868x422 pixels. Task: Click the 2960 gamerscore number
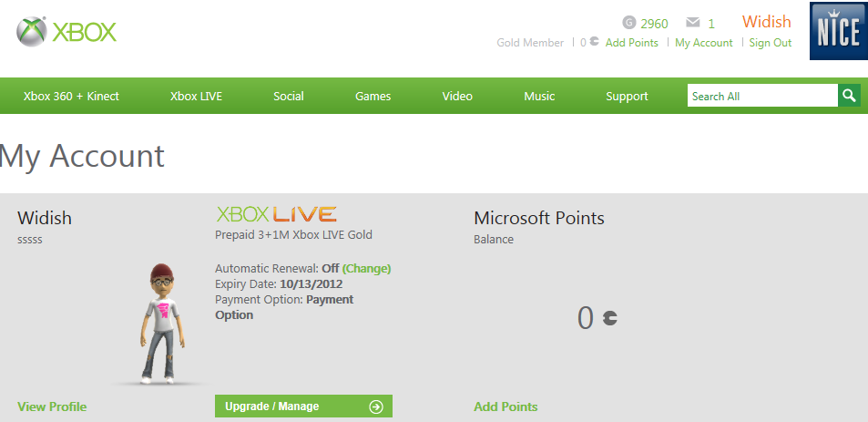pos(654,24)
